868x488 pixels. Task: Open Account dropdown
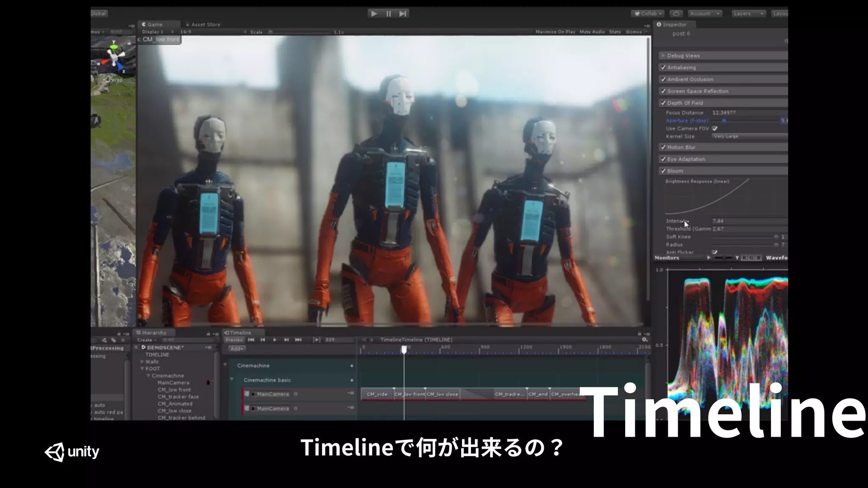tap(705, 14)
